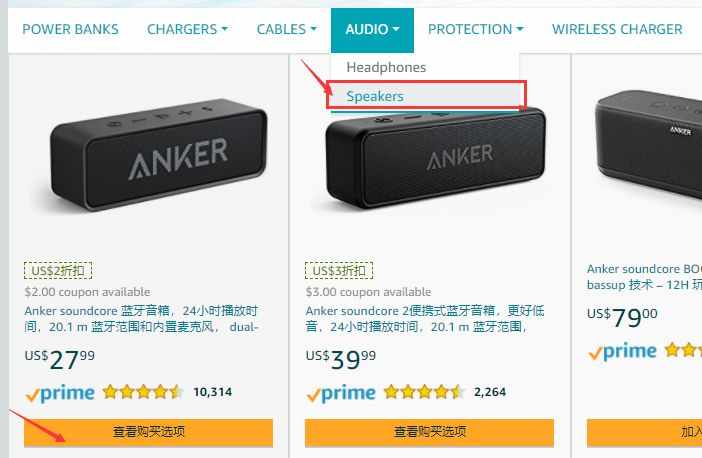This screenshot has height=458, width=702.
Task: Clip the US$3 discount coupon badge
Action: click(339, 270)
